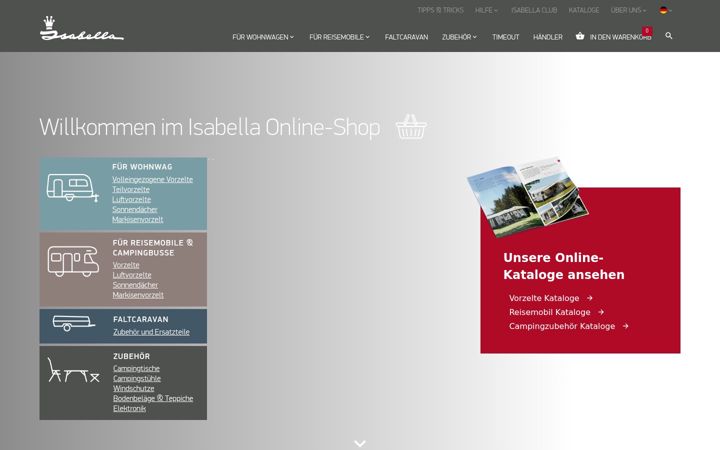Open Campingtische link
Image resolution: width=720 pixels, height=450 pixels.
pos(136,368)
